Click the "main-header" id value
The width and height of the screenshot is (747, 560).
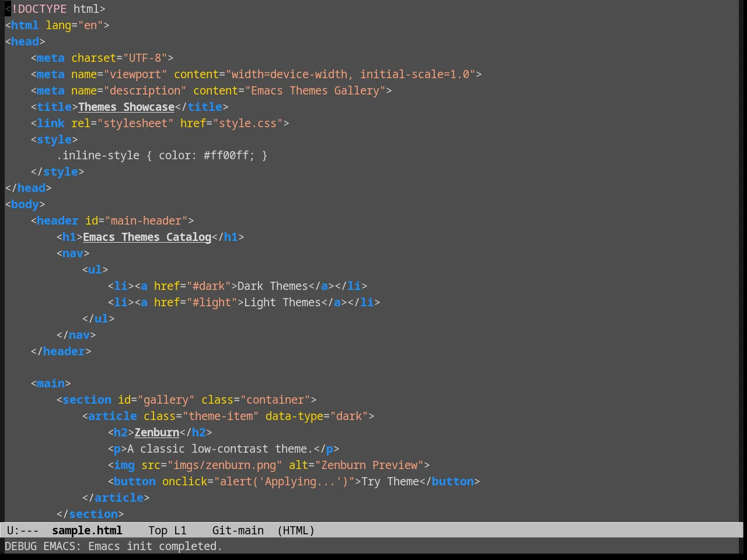tap(146, 220)
